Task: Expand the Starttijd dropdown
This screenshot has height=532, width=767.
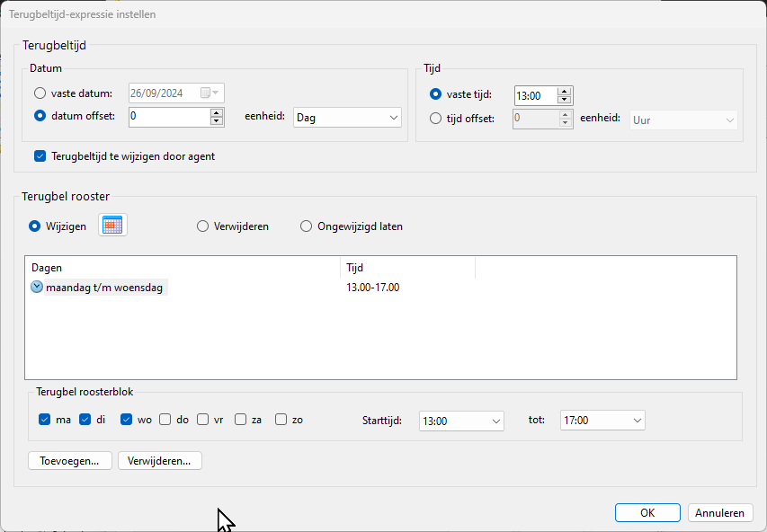Action: pos(461,421)
